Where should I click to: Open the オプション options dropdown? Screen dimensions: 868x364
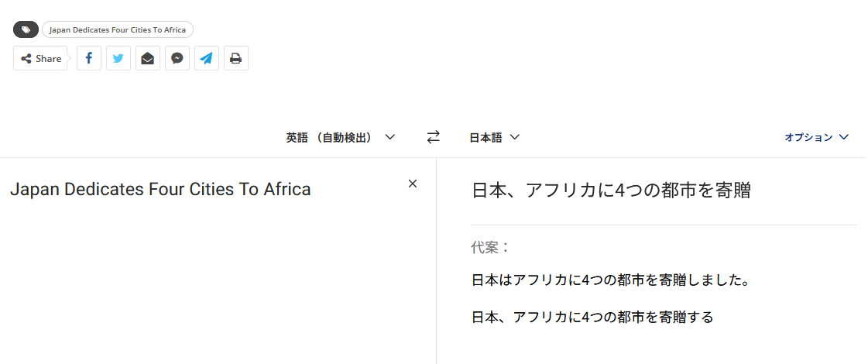[x=817, y=137]
